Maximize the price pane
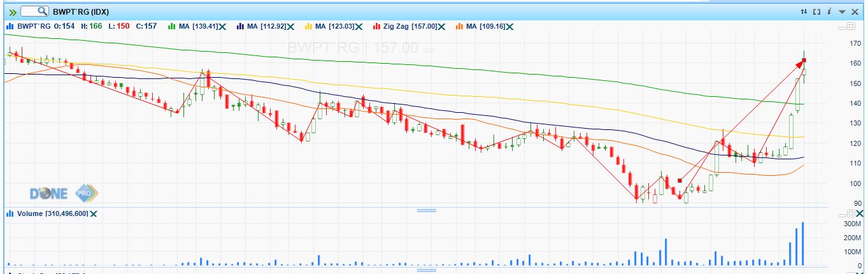Viewport: 868px width, 274px height. coord(850,27)
